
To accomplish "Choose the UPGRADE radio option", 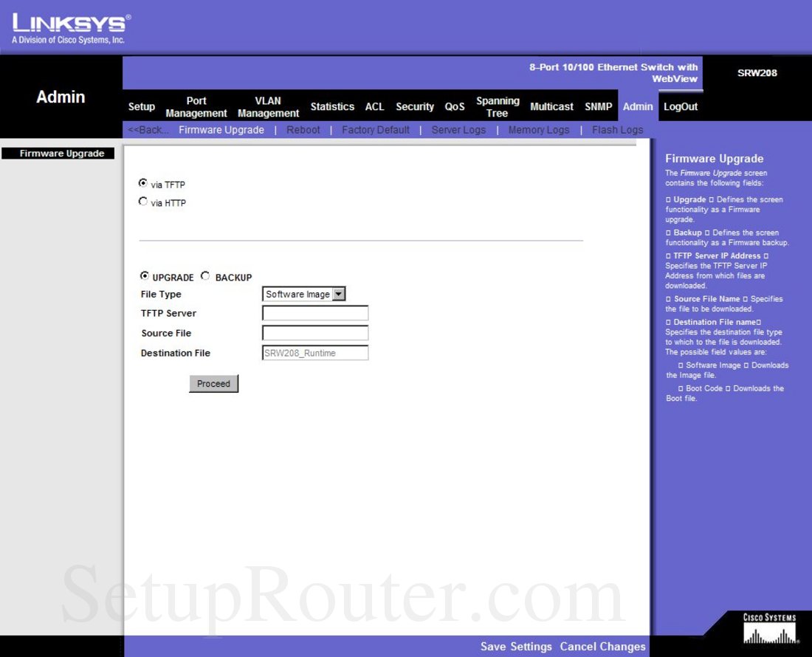I will [145, 276].
